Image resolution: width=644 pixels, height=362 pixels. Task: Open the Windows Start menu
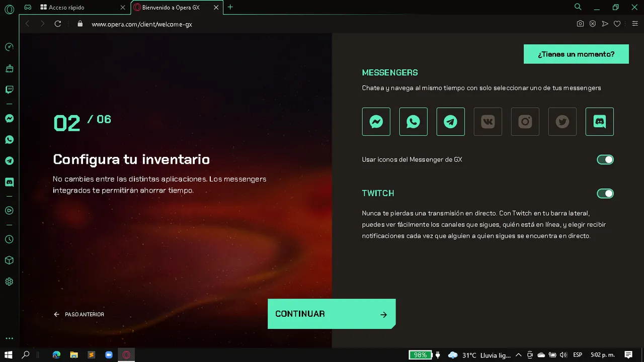[x=9, y=354]
